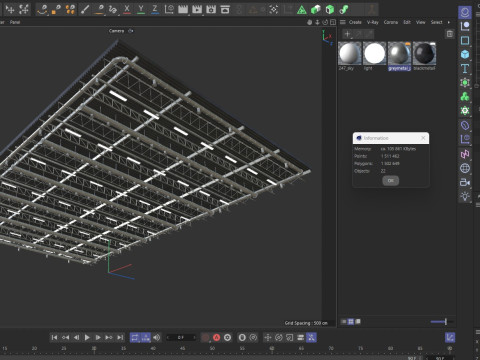Click the capsule field icon in side palette
Image resolution: width=480 pixels, height=360 pixels.
click(x=465, y=125)
